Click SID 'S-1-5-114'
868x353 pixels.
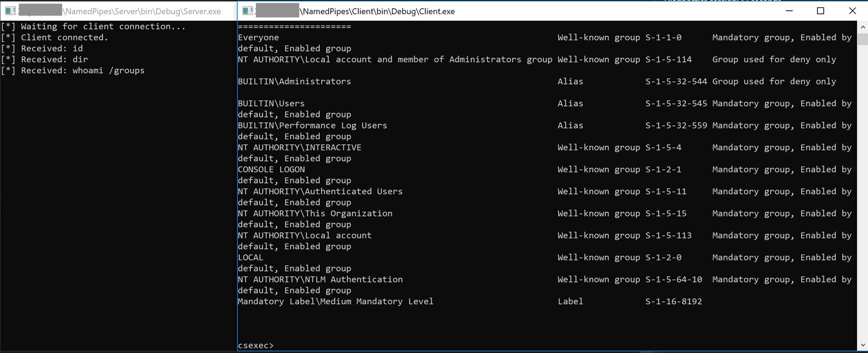(x=668, y=59)
